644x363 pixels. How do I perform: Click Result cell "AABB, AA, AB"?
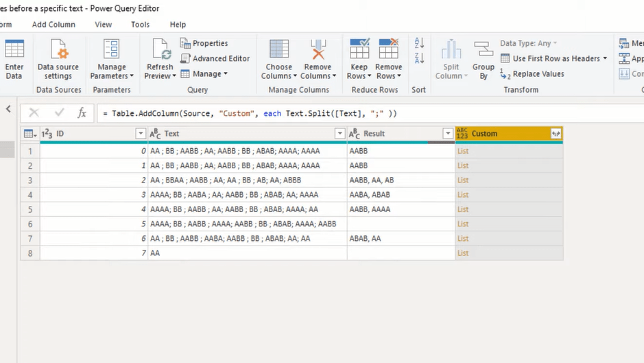pyautogui.click(x=401, y=180)
